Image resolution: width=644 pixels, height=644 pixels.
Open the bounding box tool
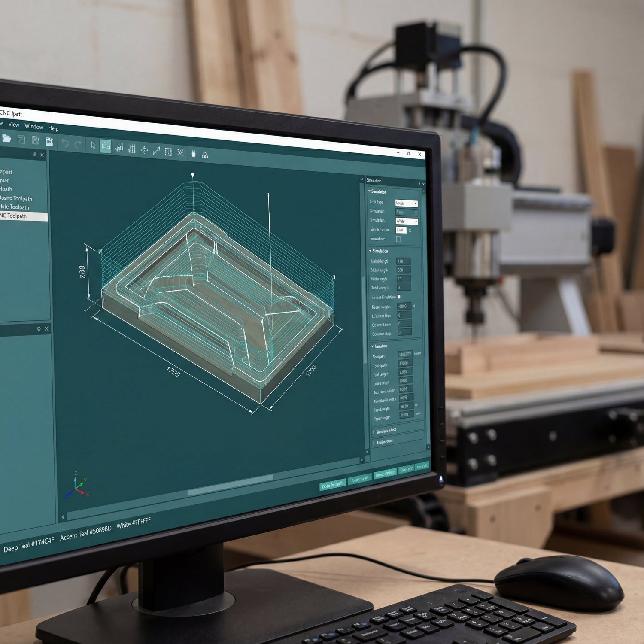tap(169, 152)
